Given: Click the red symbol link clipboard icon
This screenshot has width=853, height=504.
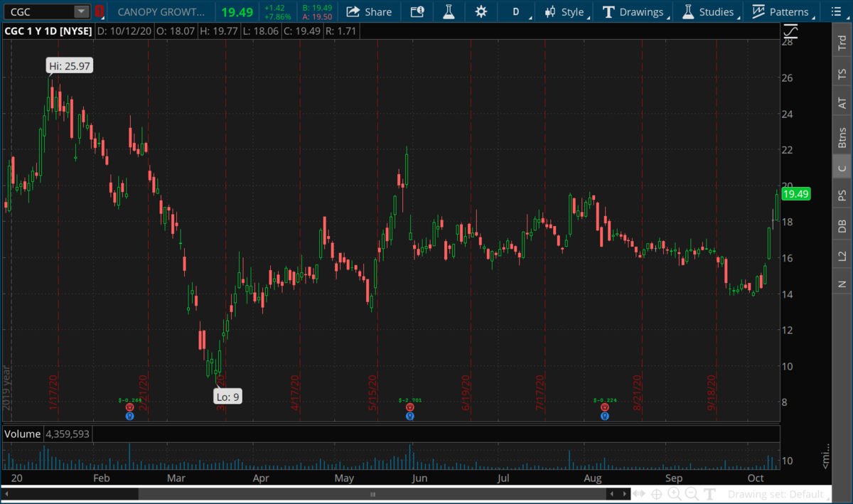Looking at the screenshot, I should [99, 11].
